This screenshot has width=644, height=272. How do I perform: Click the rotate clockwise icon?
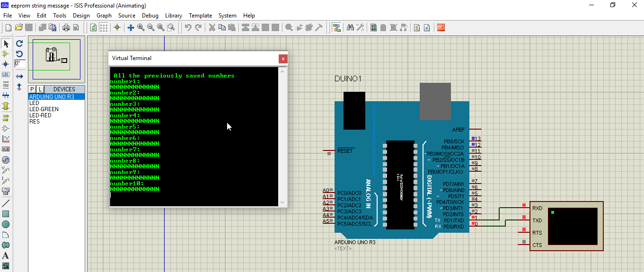click(x=19, y=44)
